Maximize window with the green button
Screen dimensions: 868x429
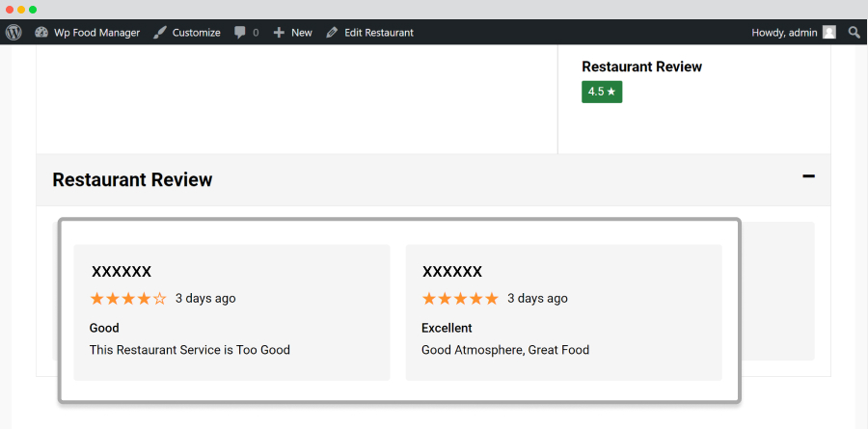[x=33, y=10]
